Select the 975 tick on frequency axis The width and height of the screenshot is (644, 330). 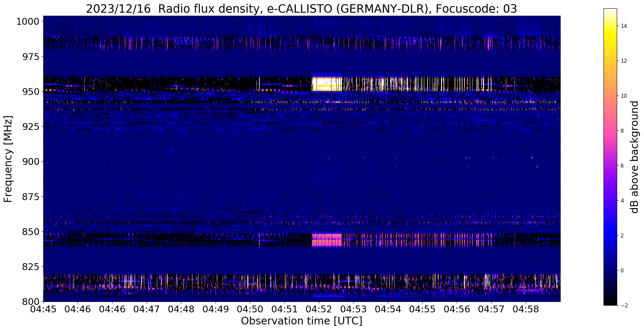pos(31,57)
